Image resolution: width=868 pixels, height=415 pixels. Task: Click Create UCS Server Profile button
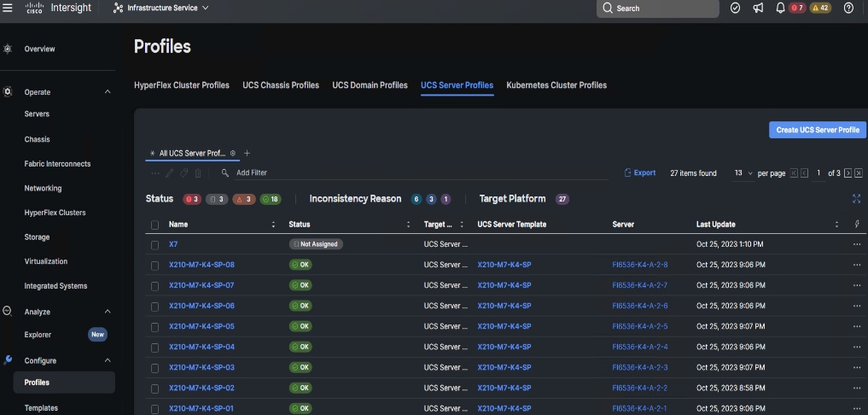point(818,130)
